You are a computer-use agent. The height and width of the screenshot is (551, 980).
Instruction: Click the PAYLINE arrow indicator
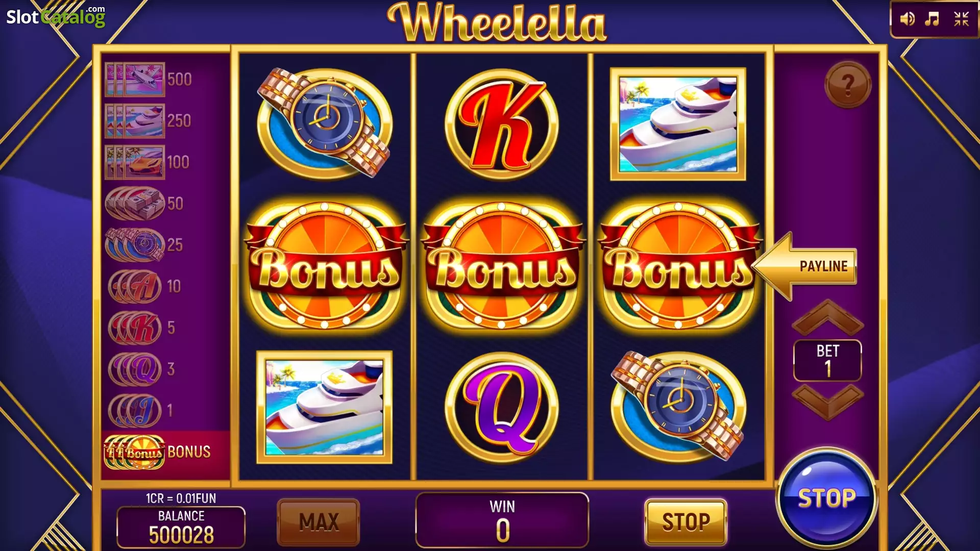click(804, 266)
